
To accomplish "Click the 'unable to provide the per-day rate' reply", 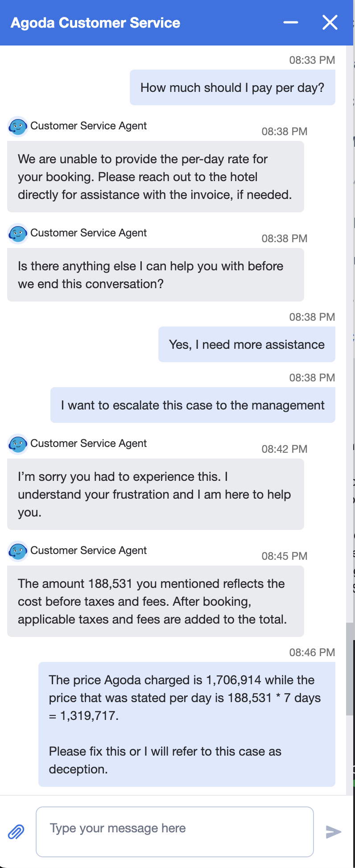I will pyautogui.click(x=155, y=177).
